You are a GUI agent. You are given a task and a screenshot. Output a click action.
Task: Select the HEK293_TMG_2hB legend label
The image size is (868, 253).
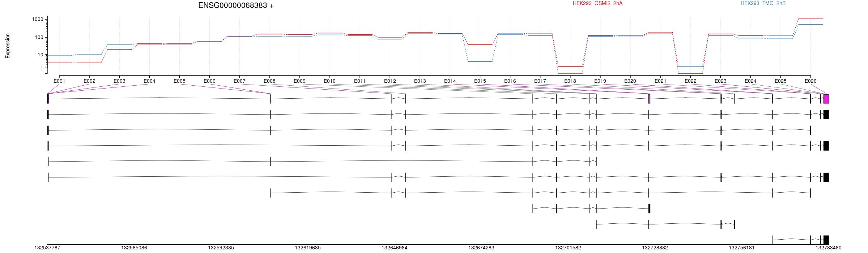pyautogui.click(x=763, y=3)
